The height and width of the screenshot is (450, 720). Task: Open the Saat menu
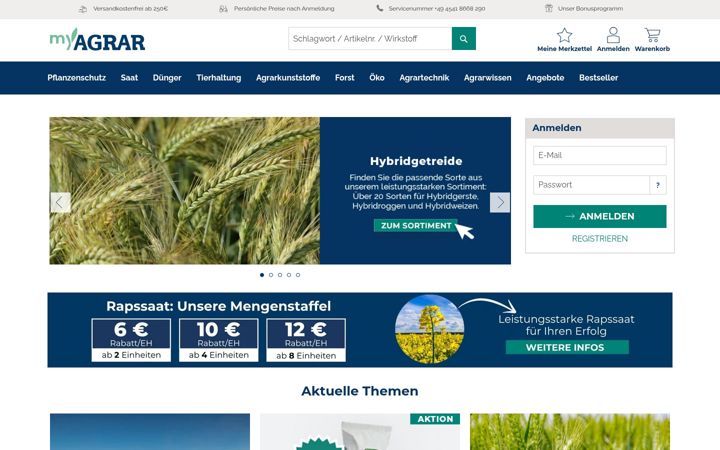129,78
